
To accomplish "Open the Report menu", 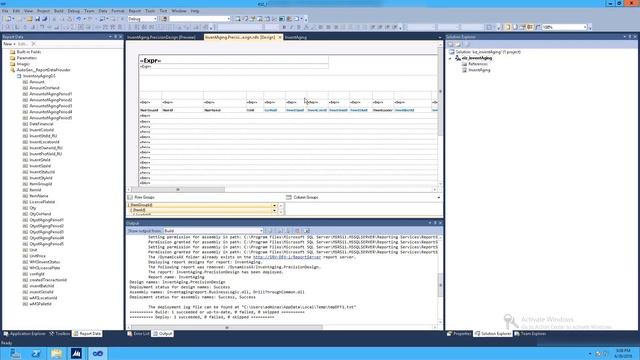I will [135, 11].
